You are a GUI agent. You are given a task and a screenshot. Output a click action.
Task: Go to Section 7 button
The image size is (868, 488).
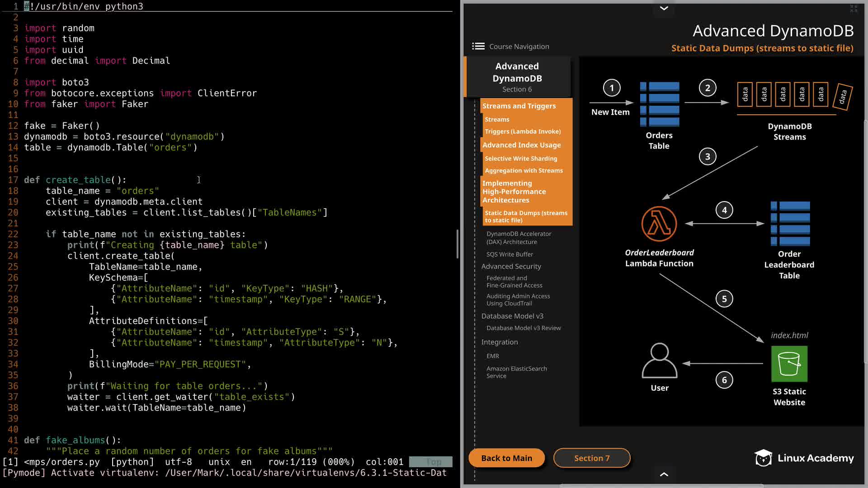click(x=591, y=458)
